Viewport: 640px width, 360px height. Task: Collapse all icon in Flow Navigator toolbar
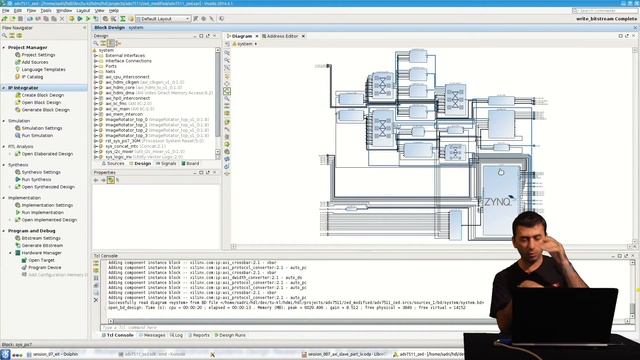click(x=12, y=36)
